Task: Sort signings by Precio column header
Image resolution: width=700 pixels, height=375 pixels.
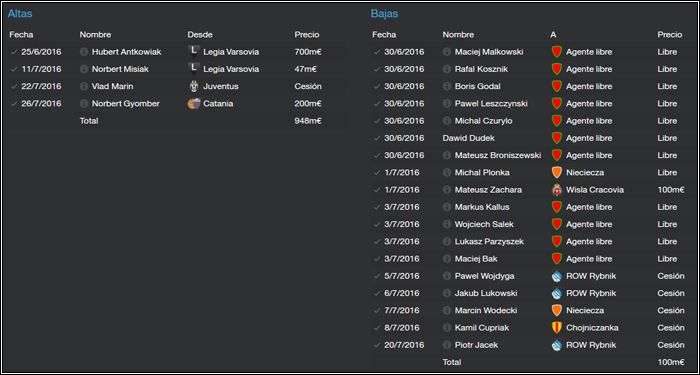Action: click(307, 34)
